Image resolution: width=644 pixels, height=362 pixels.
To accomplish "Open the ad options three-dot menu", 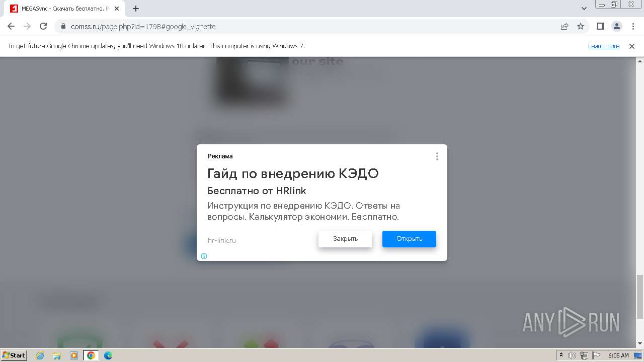I will (x=437, y=156).
